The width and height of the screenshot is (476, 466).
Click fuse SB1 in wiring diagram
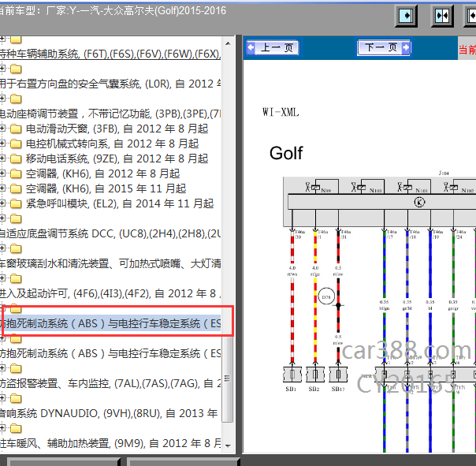pyautogui.click(x=292, y=375)
